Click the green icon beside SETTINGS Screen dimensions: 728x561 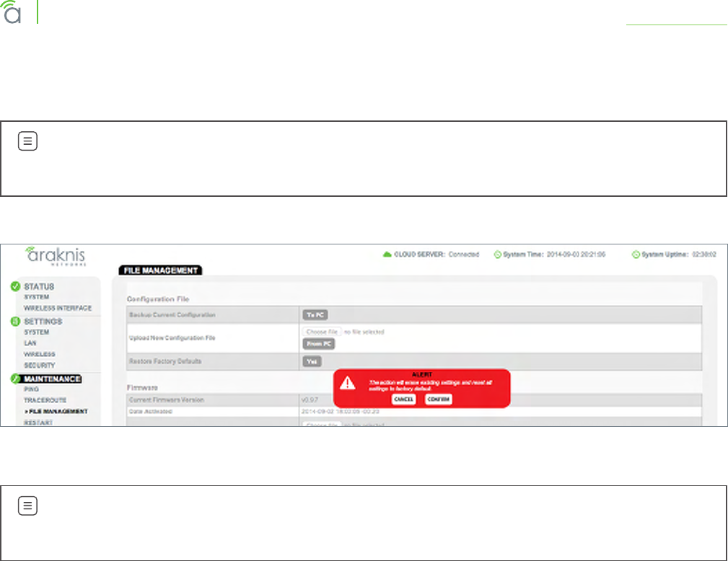click(x=15, y=321)
